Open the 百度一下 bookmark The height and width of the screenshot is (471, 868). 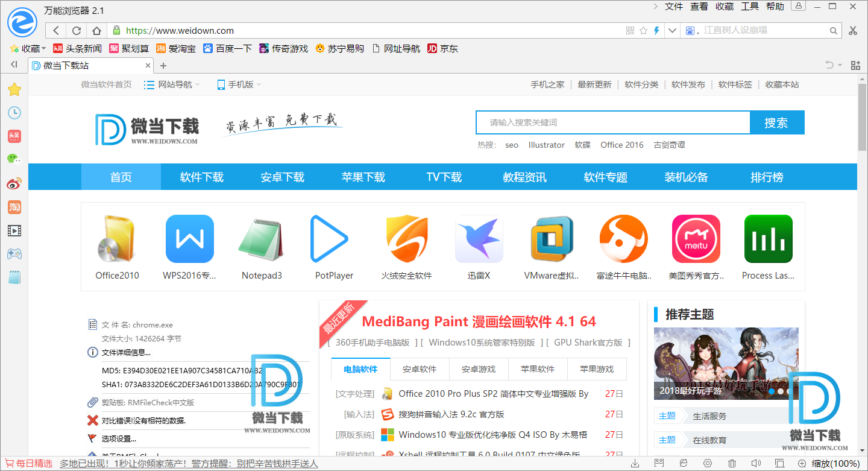[227, 48]
